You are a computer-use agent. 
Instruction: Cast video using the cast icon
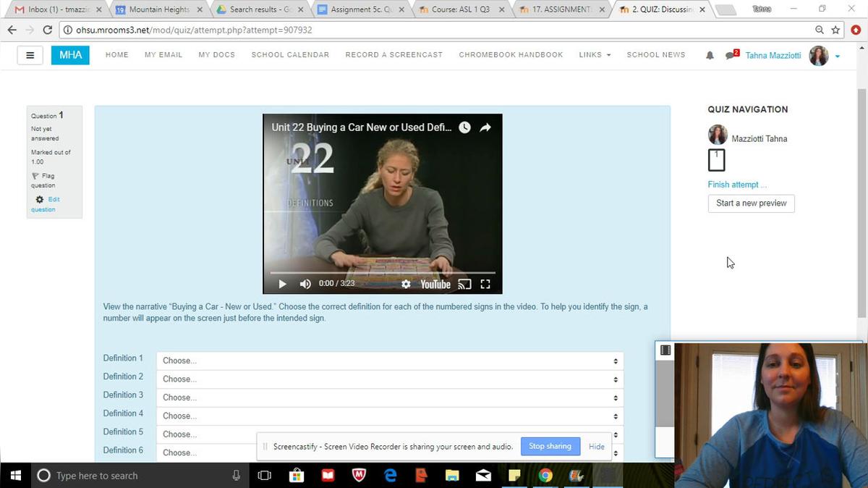coord(465,284)
